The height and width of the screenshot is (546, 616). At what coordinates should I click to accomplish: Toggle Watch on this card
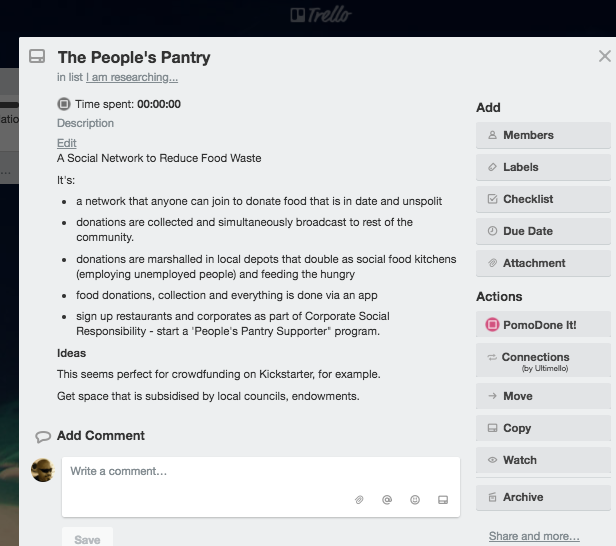pos(543,460)
